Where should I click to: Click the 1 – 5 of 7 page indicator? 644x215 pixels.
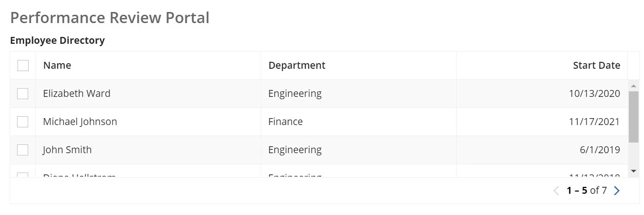pos(587,191)
